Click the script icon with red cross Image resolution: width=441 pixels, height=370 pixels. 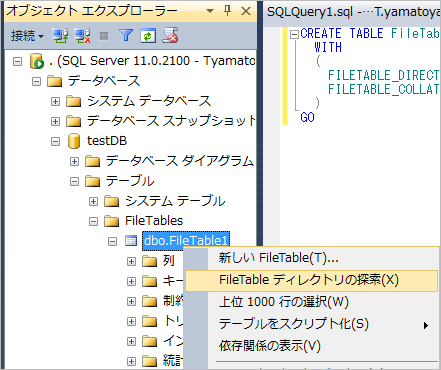click(x=170, y=35)
